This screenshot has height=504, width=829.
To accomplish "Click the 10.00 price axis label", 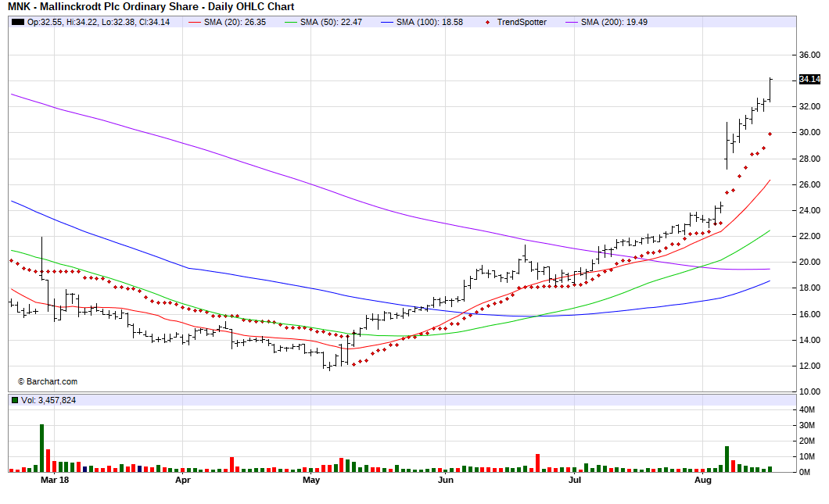I will point(809,392).
